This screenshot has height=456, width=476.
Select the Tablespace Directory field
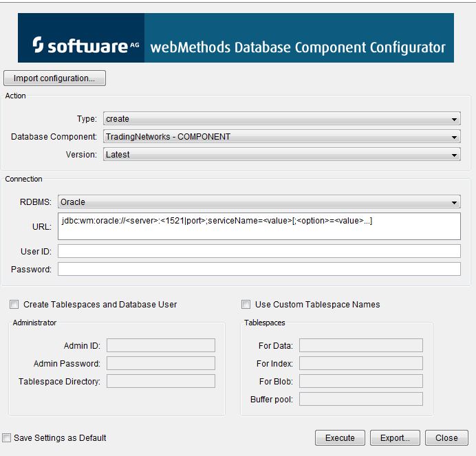[161, 381]
